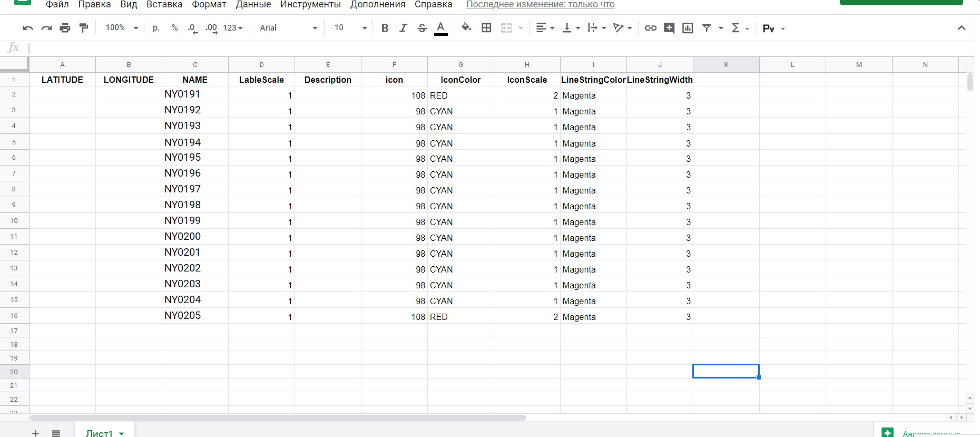Show the all sheets list
The image size is (980, 437).
pyautogui.click(x=56, y=433)
